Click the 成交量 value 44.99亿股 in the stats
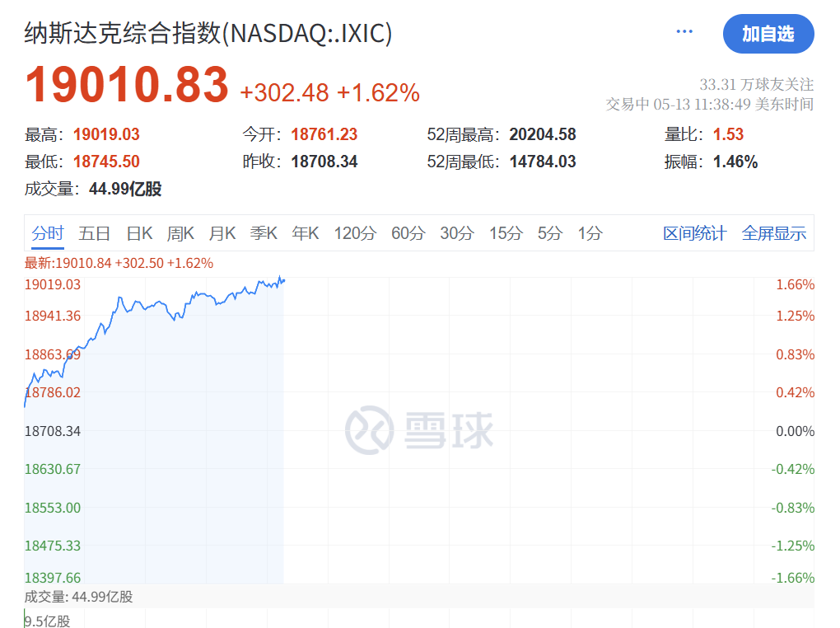The image size is (840, 628). tap(125, 189)
